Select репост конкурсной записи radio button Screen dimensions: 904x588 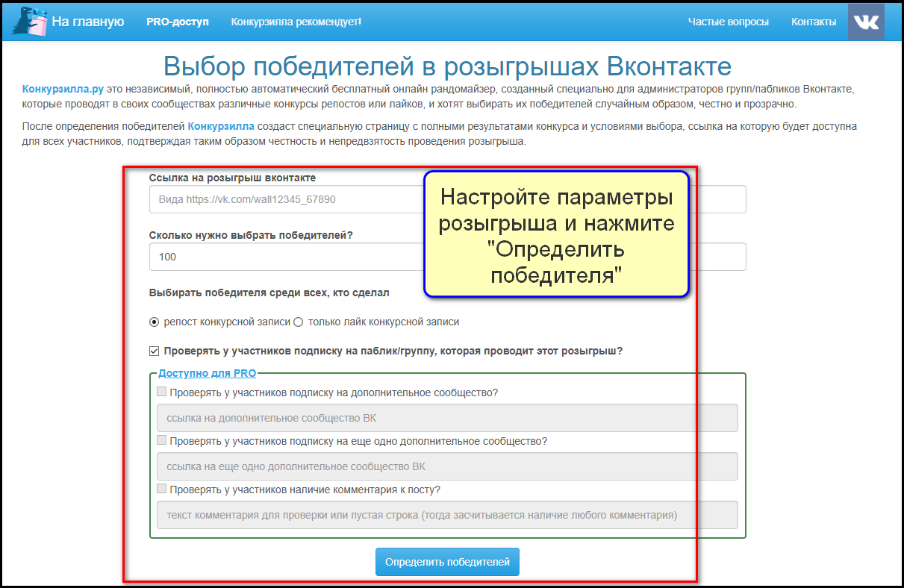tap(155, 322)
